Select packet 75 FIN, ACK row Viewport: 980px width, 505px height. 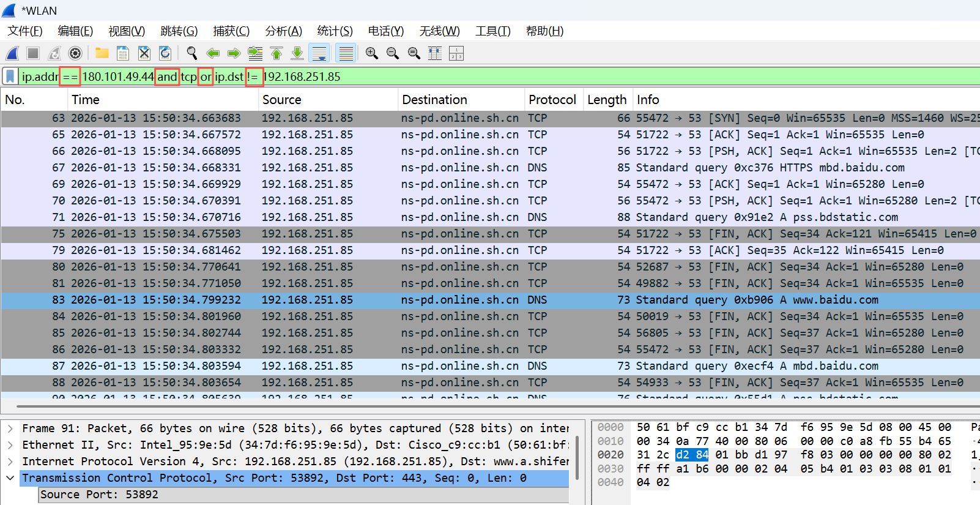[x=490, y=234]
